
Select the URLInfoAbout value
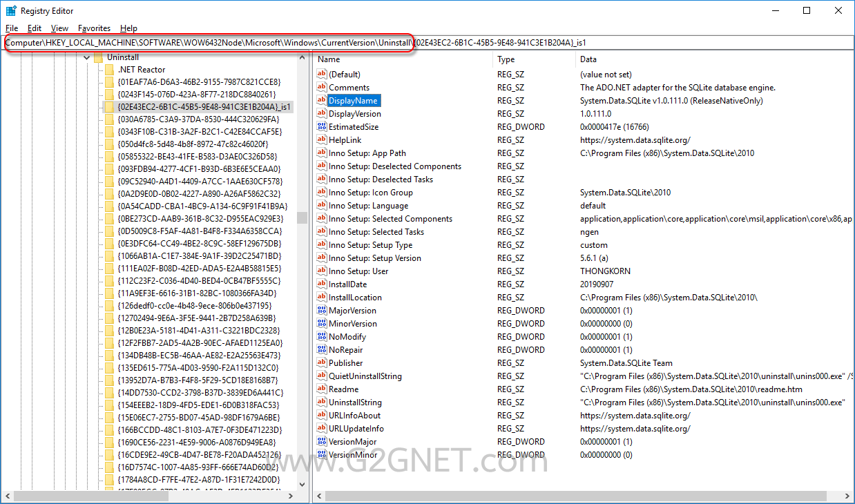354,415
